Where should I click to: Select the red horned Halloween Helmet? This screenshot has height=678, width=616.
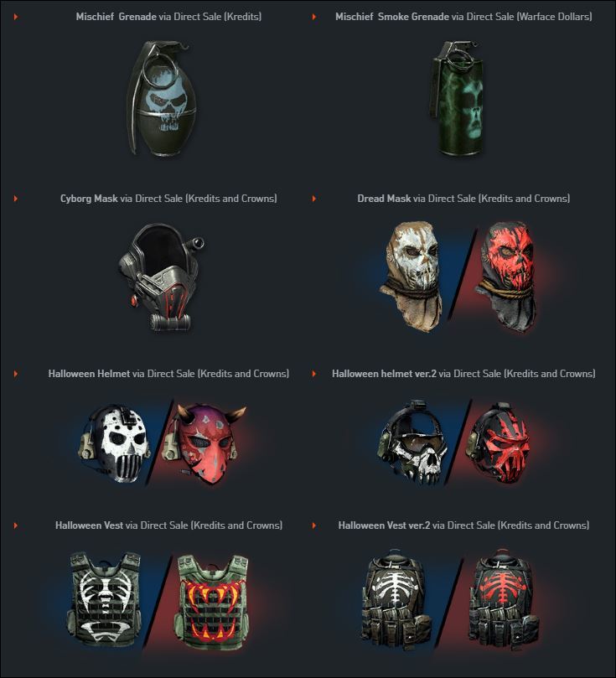(203, 443)
